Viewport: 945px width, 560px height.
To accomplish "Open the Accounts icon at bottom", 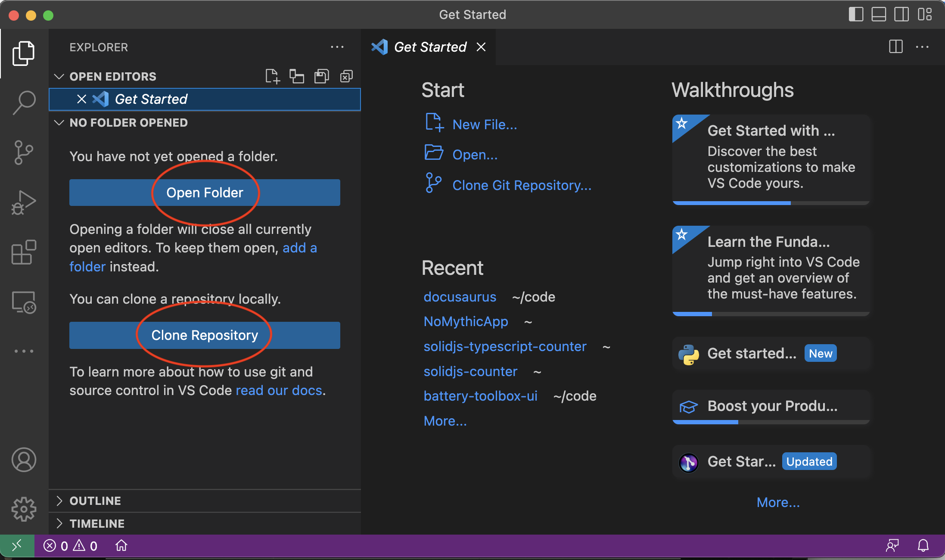I will [x=23, y=460].
